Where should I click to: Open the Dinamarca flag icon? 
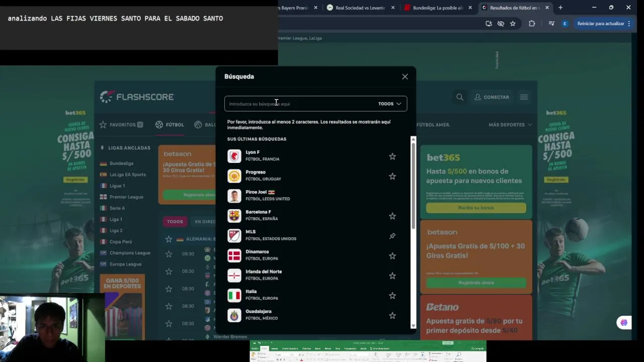pyautogui.click(x=234, y=255)
